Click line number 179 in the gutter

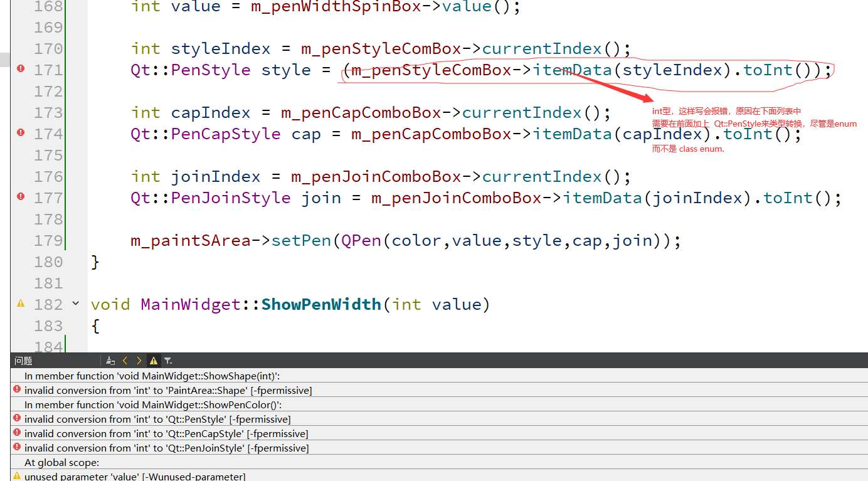(48, 240)
